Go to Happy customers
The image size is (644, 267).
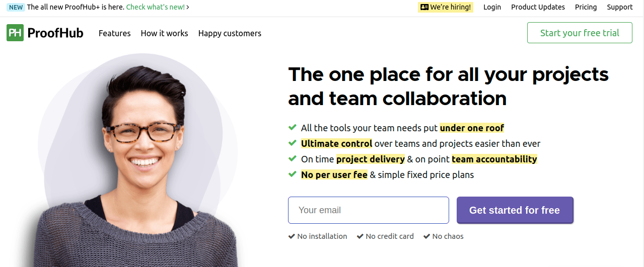(230, 34)
